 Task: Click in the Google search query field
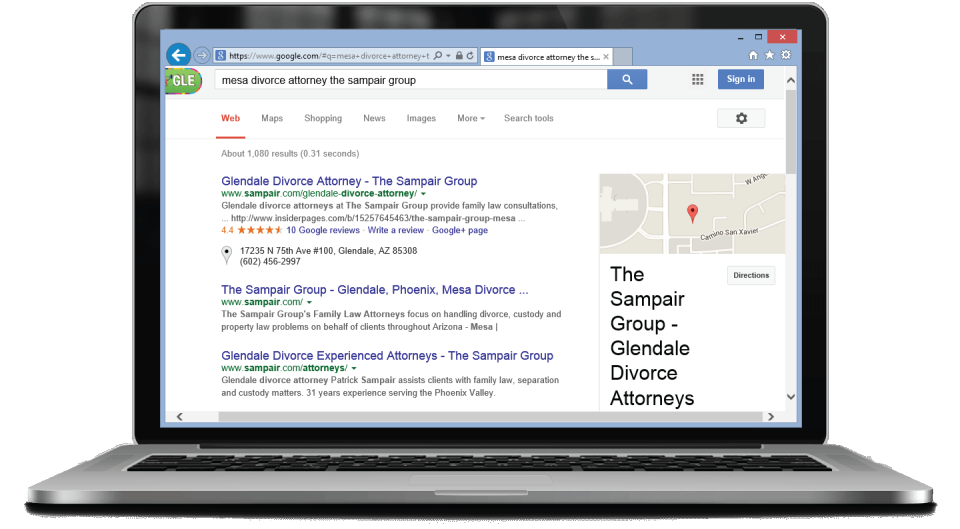tap(410, 80)
